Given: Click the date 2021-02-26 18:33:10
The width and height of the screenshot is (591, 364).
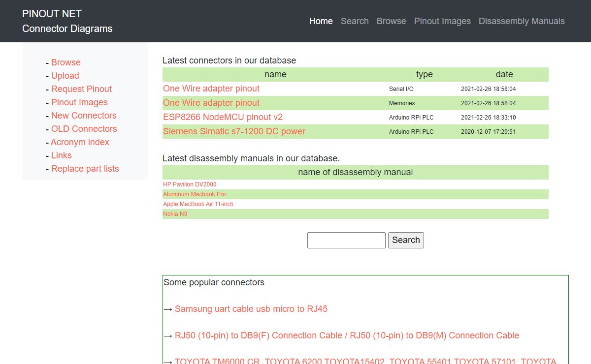Looking at the screenshot, I should pyautogui.click(x=488, y=118).
